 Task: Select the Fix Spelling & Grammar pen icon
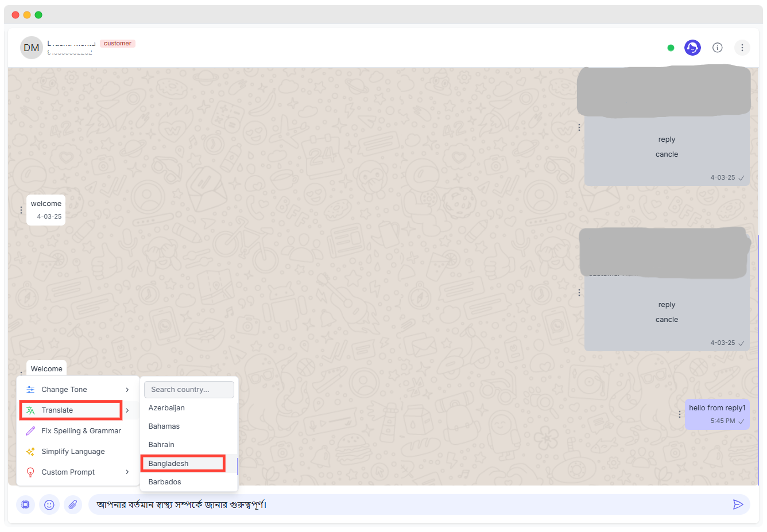click(x=30, y=430)
